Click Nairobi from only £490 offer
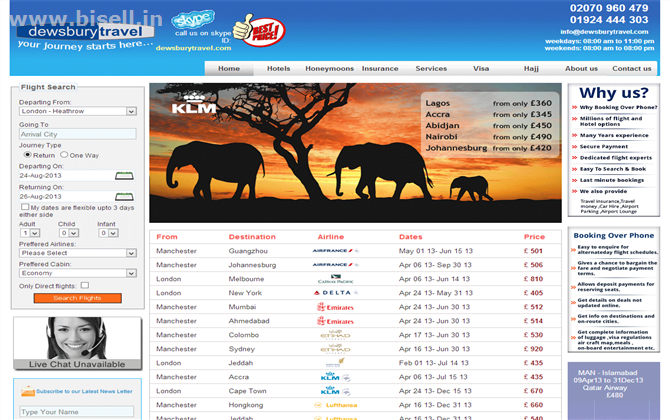Viewport: 670px width, 420px height. (x=488, y=137)
